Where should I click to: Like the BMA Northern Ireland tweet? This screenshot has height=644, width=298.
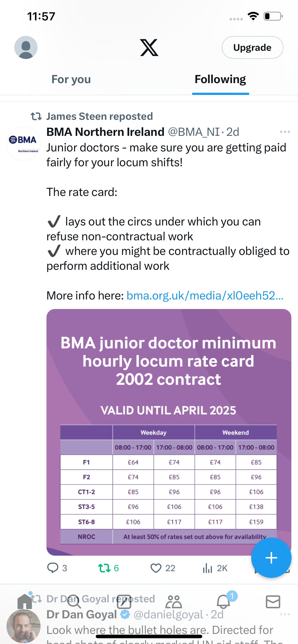(x=156, y=568)
